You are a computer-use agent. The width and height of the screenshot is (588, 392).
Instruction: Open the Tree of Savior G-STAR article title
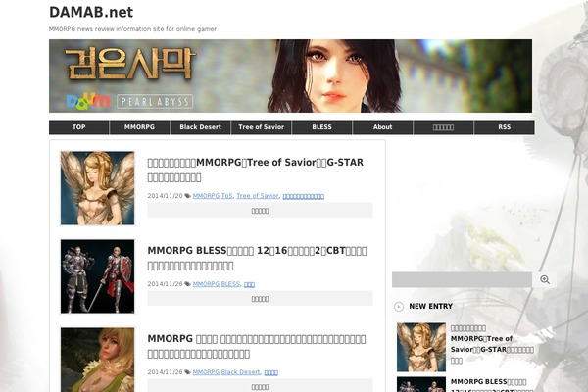pyautogui.click(x=256, y=170)
